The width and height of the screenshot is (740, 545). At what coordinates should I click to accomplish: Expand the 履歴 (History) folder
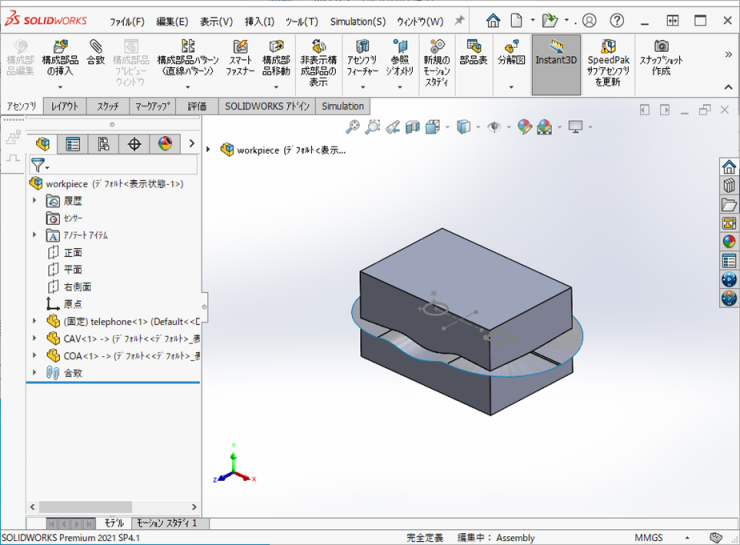[x=36, y=201]
